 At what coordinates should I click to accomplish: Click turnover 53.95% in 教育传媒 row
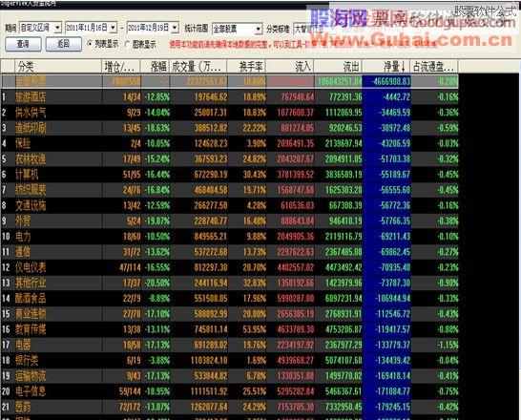(255, 329)
